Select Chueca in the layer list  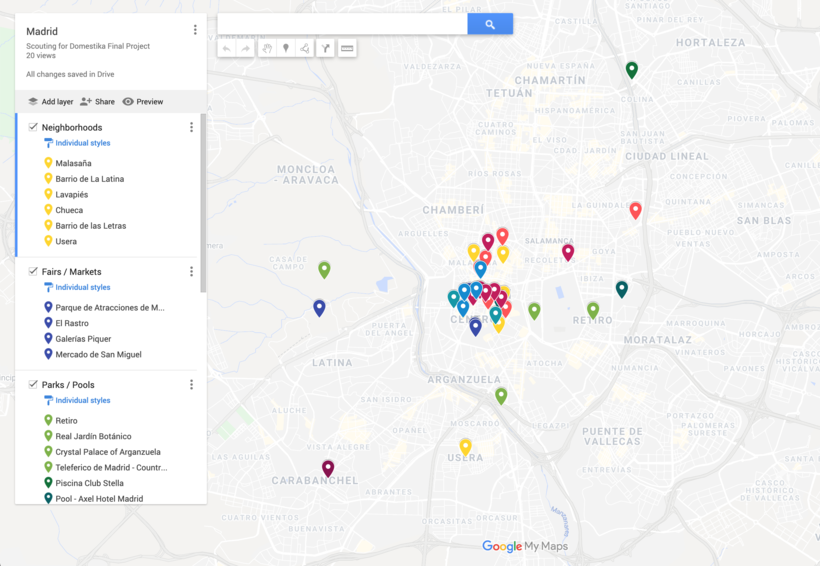point(69,210)
